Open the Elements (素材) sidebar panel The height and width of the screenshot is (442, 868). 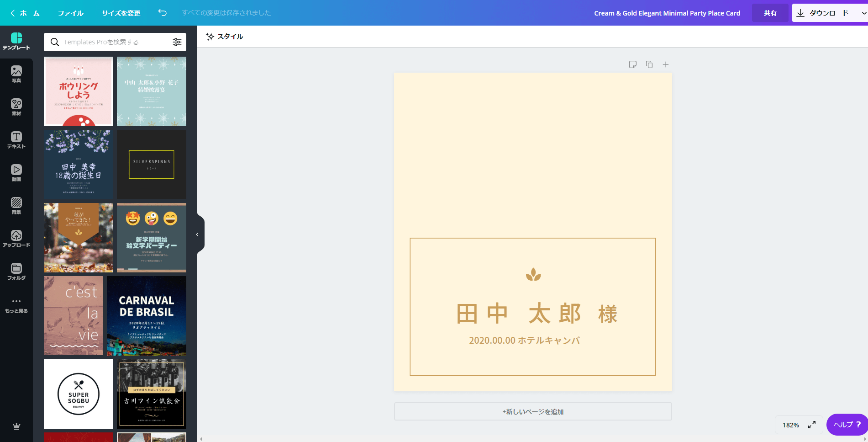click(x=16, y=107)
